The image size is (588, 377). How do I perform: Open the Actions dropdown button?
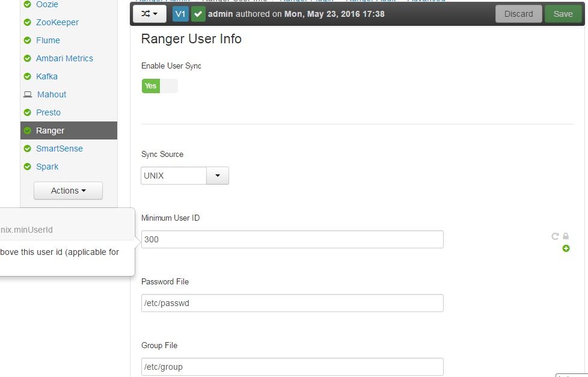[x=69, y=191]
